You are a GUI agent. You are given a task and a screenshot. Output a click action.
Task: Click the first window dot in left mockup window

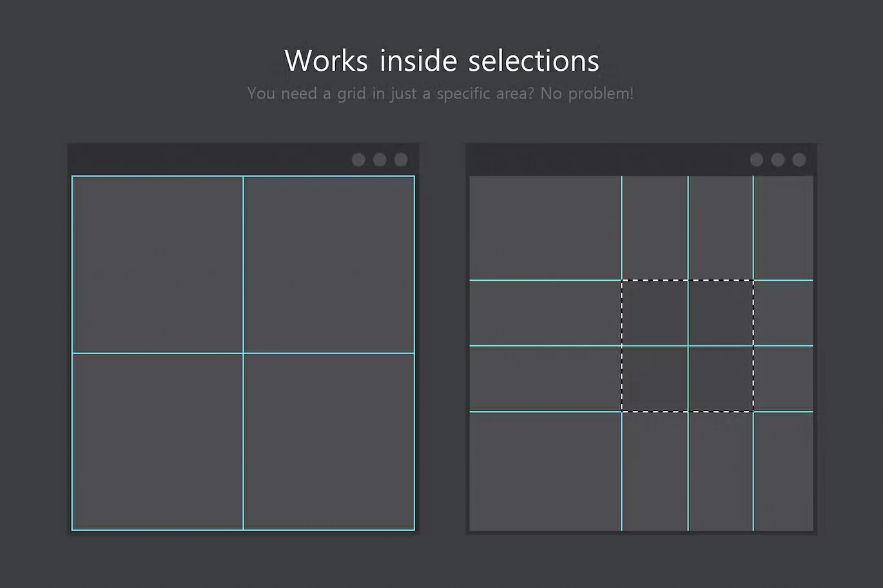[x=358, y=160]
